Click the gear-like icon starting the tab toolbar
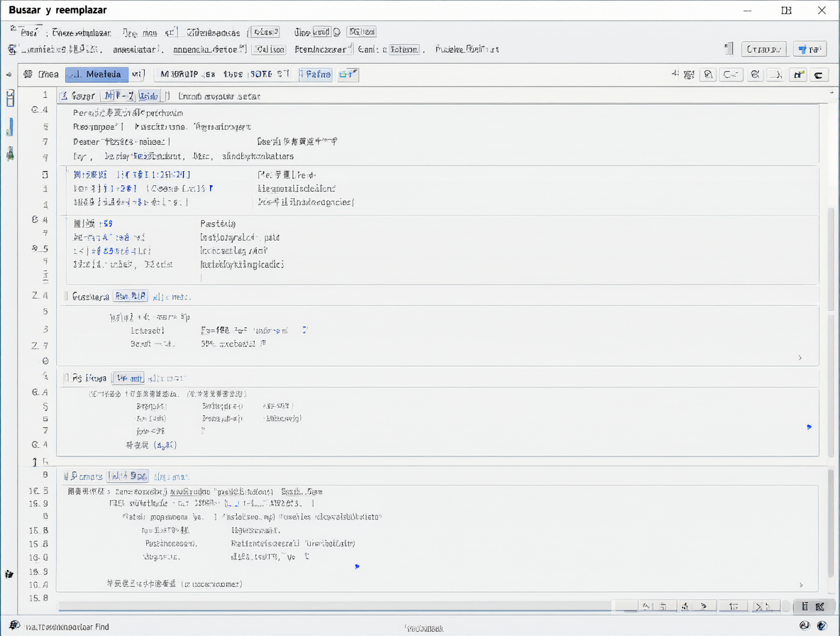The image size is (840, 636). [28, 75]
